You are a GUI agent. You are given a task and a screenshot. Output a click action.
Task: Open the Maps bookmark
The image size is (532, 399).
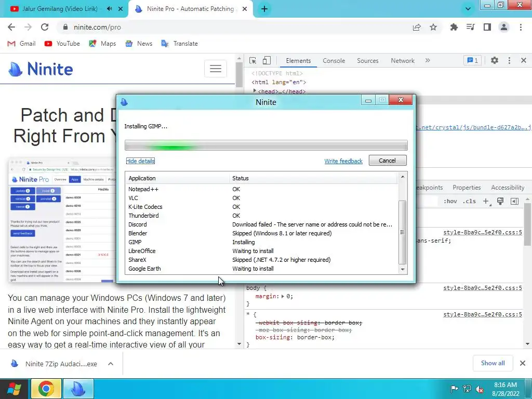click(x=102, y=44)
